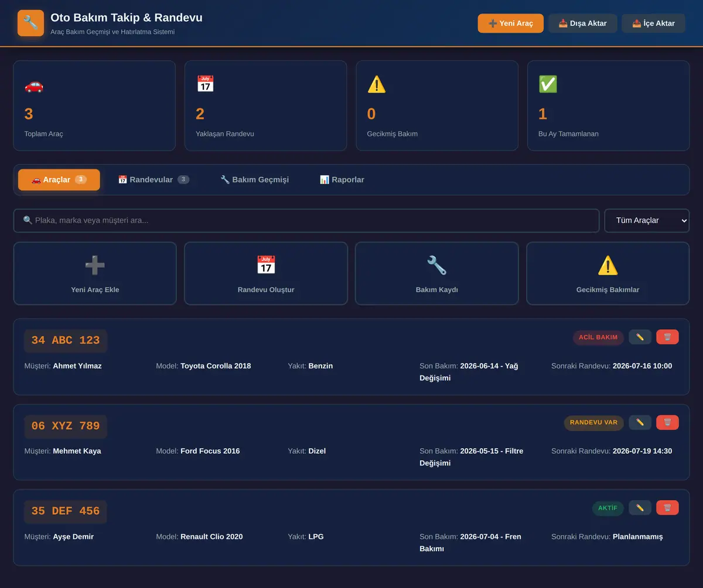Edit vehicle 35 DEF 456 with pencil icon
The image size is (703, 588).
click(x=640, y=508)
